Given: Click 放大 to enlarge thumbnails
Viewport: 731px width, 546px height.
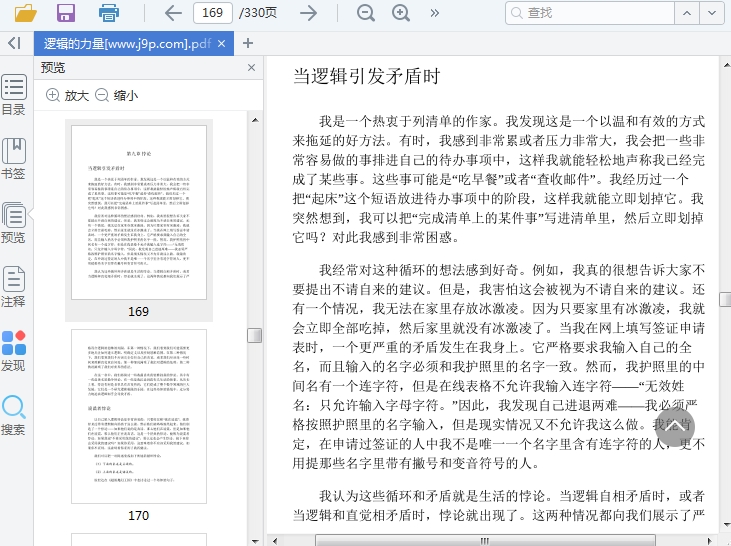Looking at the screenshot, I should coord(68,96).
